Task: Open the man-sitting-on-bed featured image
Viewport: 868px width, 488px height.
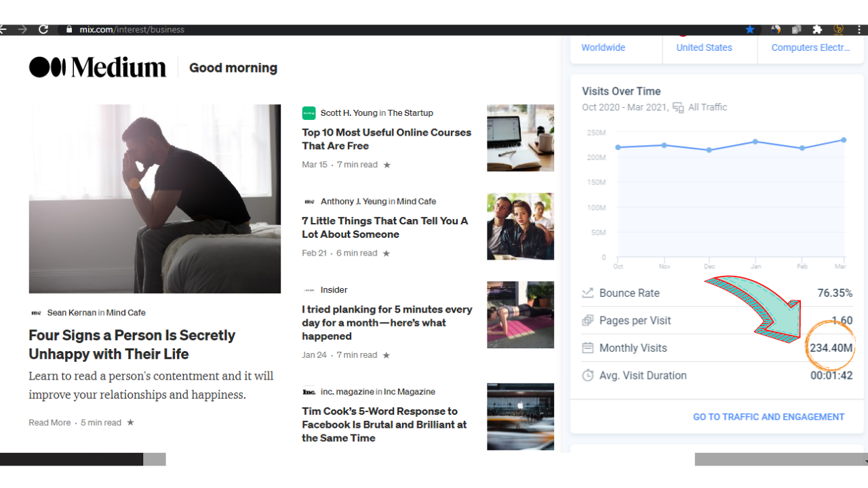Action: point(155,199)
